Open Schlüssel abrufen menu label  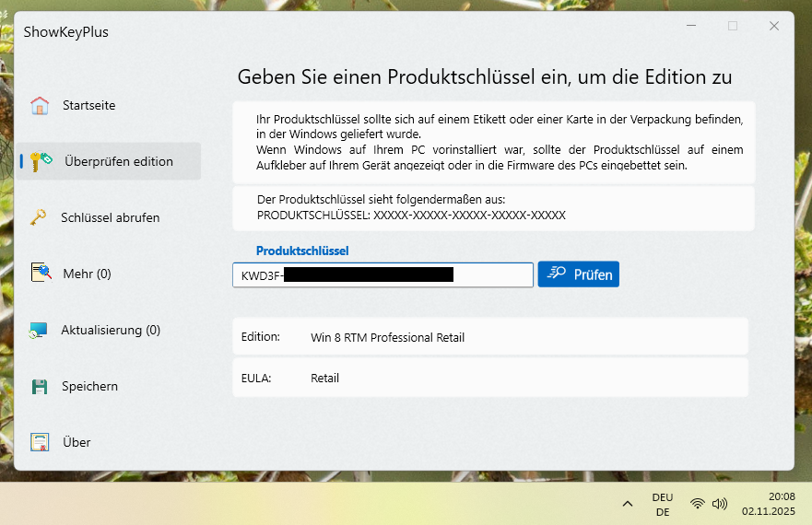(111, 218)
